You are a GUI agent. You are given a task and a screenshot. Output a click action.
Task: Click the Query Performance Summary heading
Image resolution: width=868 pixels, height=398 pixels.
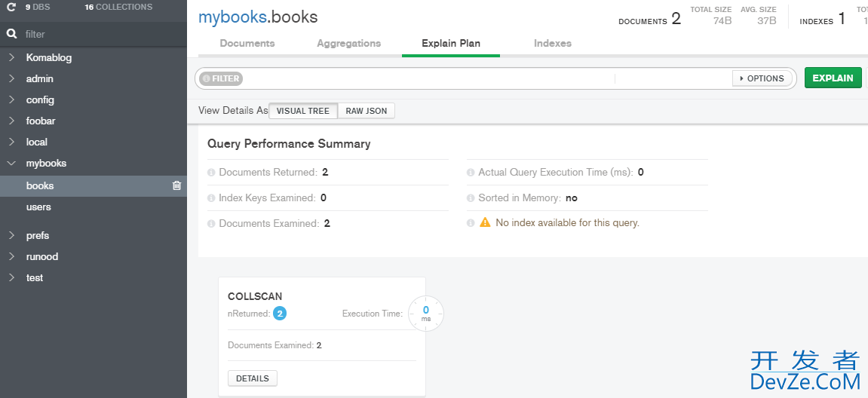288,143
